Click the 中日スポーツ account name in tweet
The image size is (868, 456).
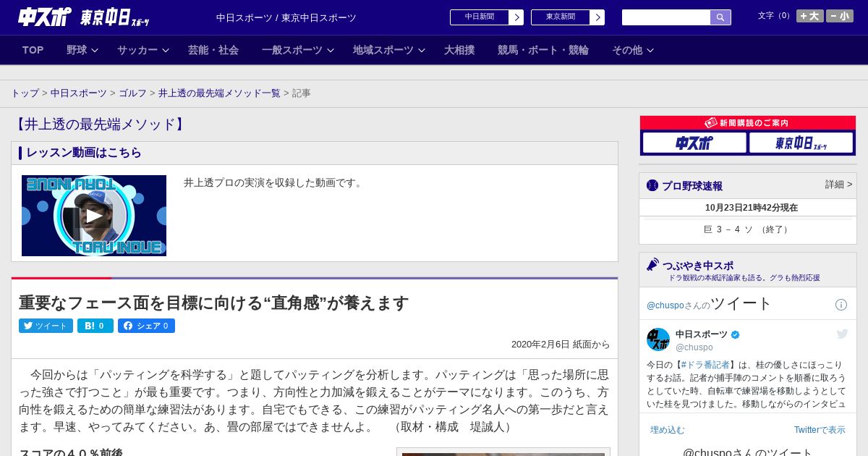[x=702, y=334]
